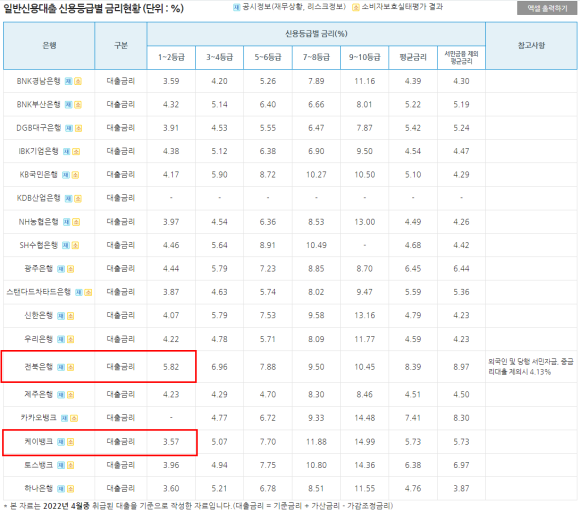Select blue 재 icon for IBK기업은행
The image size is (580, 512).
click(67, 151)
